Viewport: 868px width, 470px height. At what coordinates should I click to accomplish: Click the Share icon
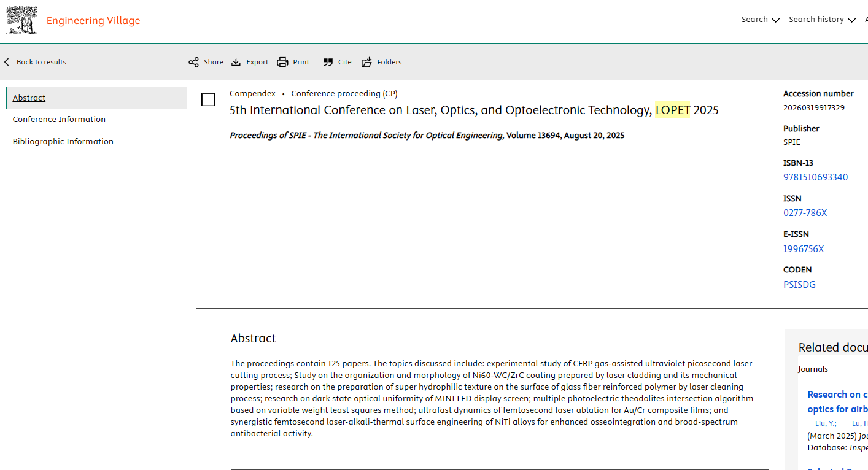(x=193, y=62)
